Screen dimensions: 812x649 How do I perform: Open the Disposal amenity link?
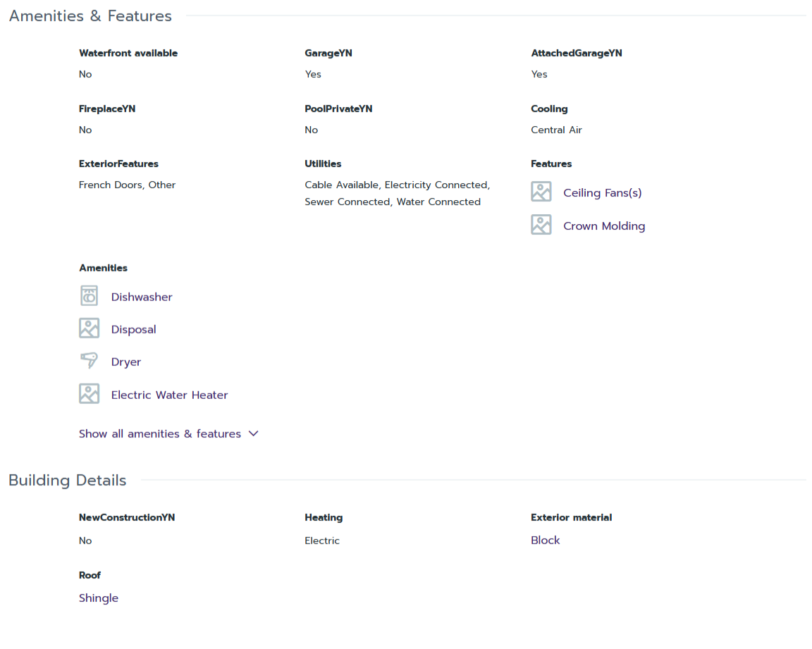pos(134,330)
